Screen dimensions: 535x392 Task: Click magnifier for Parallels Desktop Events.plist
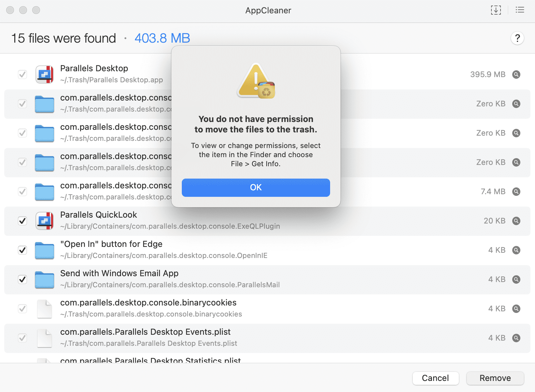516,338
